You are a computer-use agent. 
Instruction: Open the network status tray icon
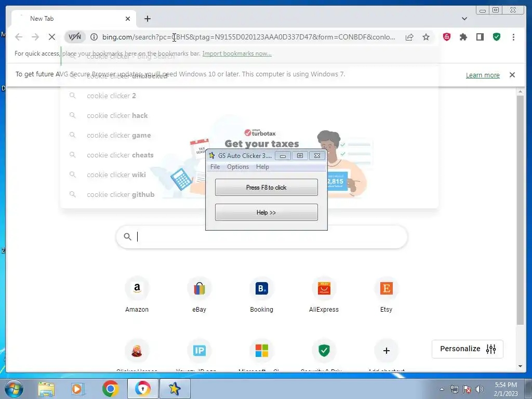tap(454, 389)
